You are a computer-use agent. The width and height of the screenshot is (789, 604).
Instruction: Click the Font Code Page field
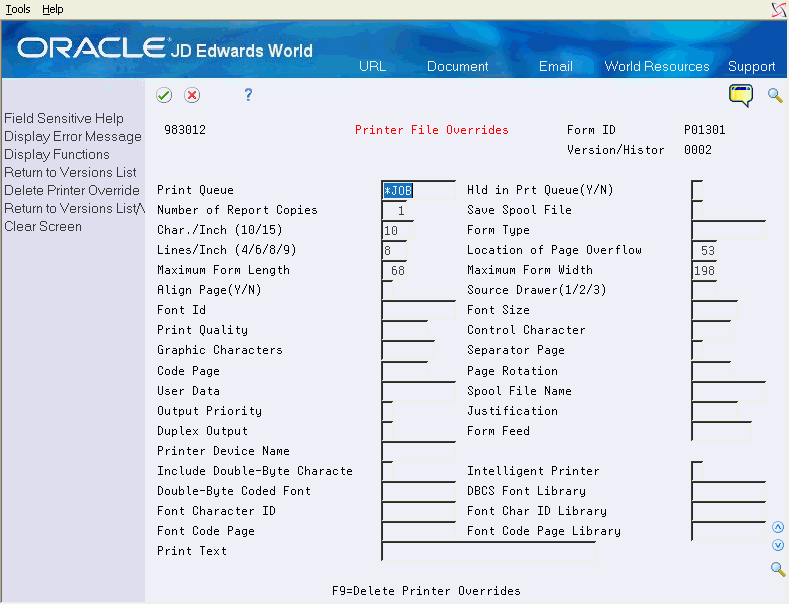click(x=419, y=531)
